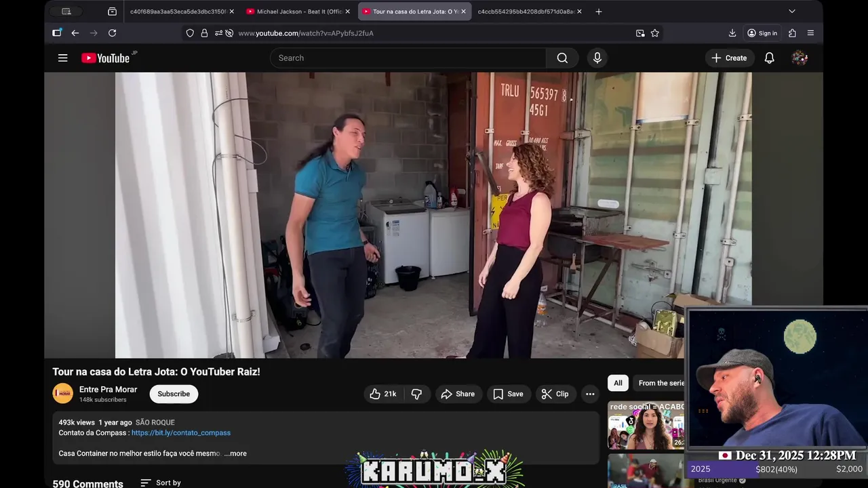This screenshot has height=488, width=868.
Task: Open YouTube notifications bell
Action: coord(769,58)
